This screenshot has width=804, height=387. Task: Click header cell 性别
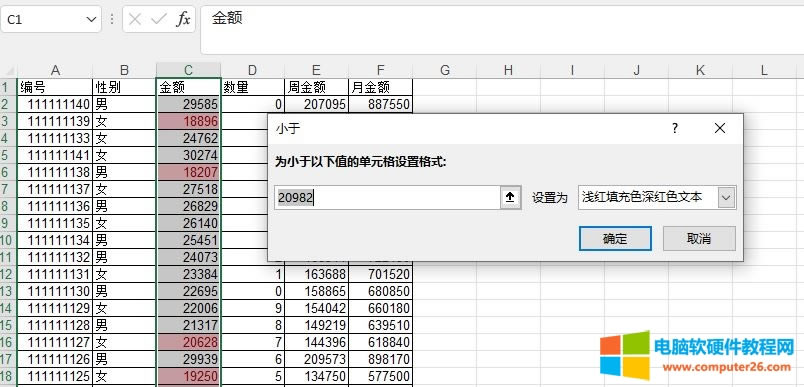[x=124, y=88]
